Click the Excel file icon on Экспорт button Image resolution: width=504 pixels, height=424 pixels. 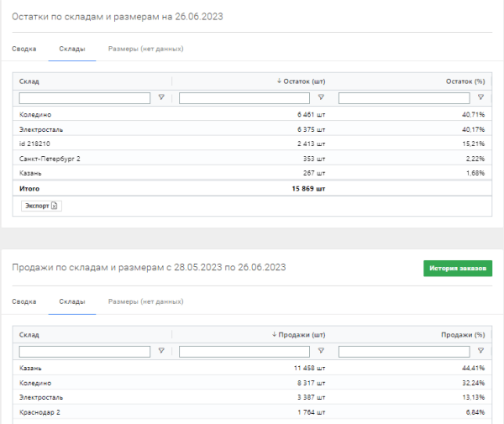55,206
